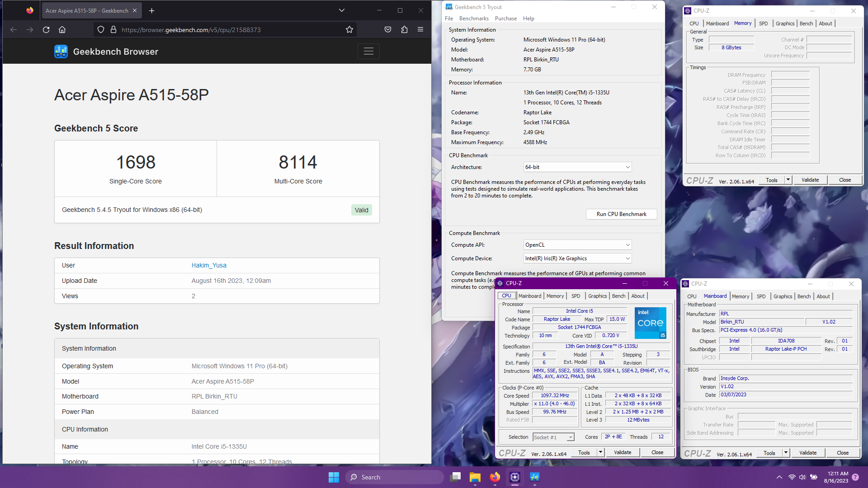Open Purchase menu in Geekbench
This screenshot has height=488, width=868.
[506, 19]
